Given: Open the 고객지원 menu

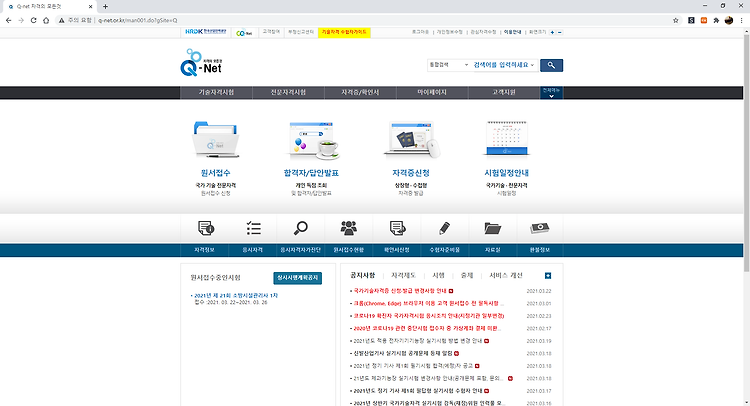Looking at the screenshot, I should 504,92.
